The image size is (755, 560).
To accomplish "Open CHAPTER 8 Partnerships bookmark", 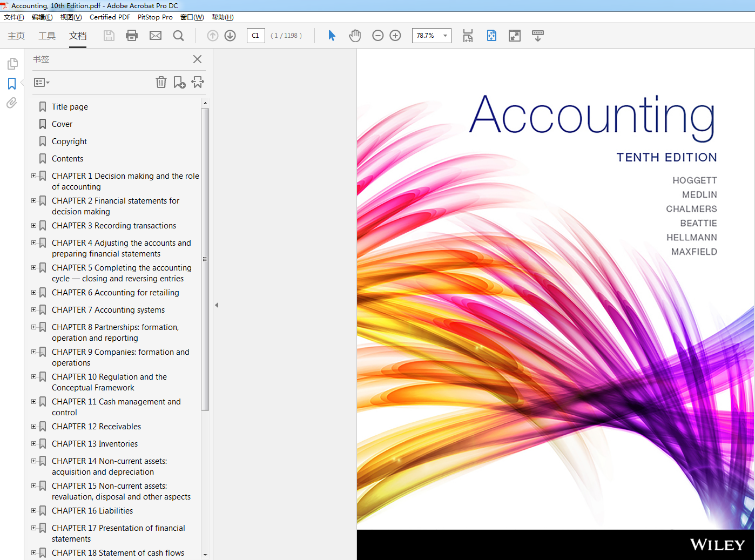I will (115, 333).
